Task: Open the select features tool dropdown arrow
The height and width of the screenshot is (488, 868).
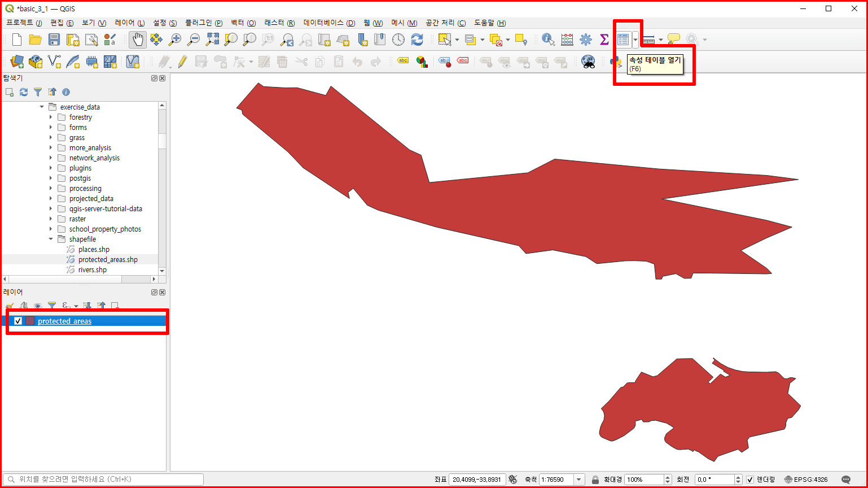Action: (457, 40)
